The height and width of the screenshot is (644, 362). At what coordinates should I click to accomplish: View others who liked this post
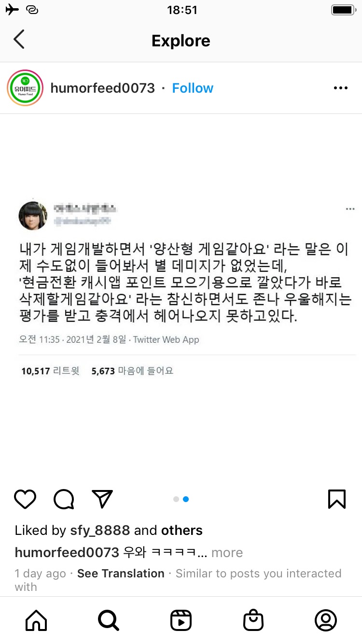coord(182,530)
